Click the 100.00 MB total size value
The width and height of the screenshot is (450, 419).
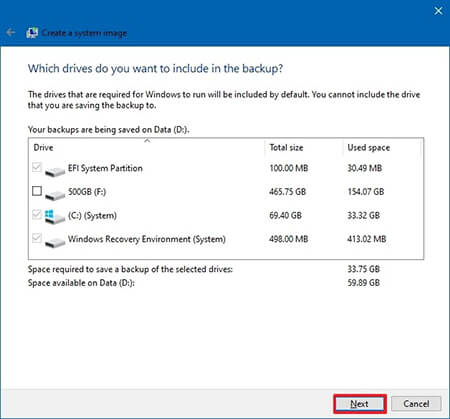click(289, 168)
